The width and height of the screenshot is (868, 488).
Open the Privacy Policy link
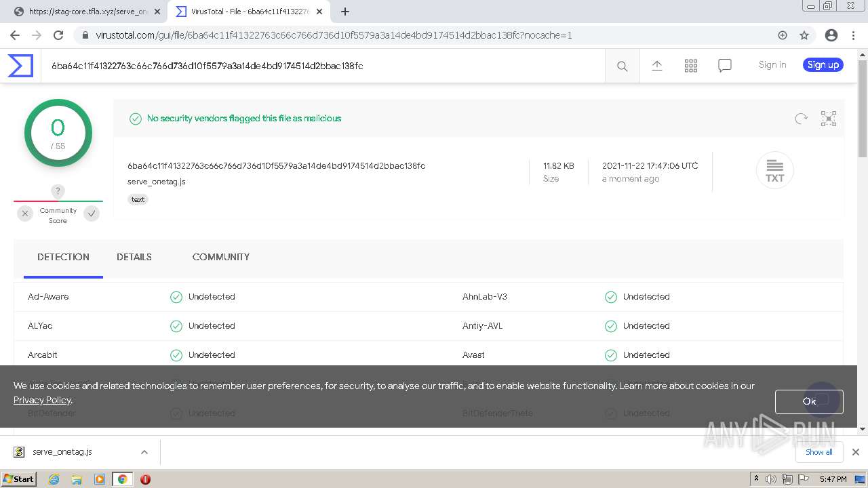(x=42, y=400)
